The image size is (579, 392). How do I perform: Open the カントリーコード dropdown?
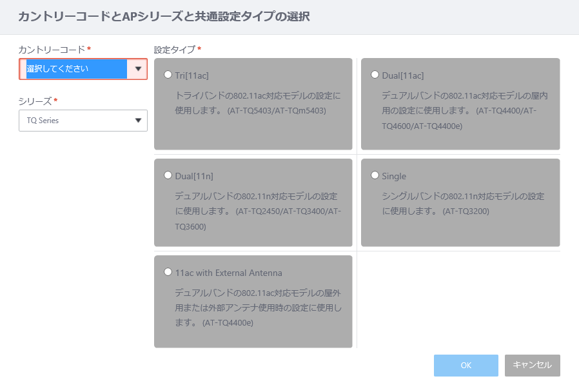[83, 69]
